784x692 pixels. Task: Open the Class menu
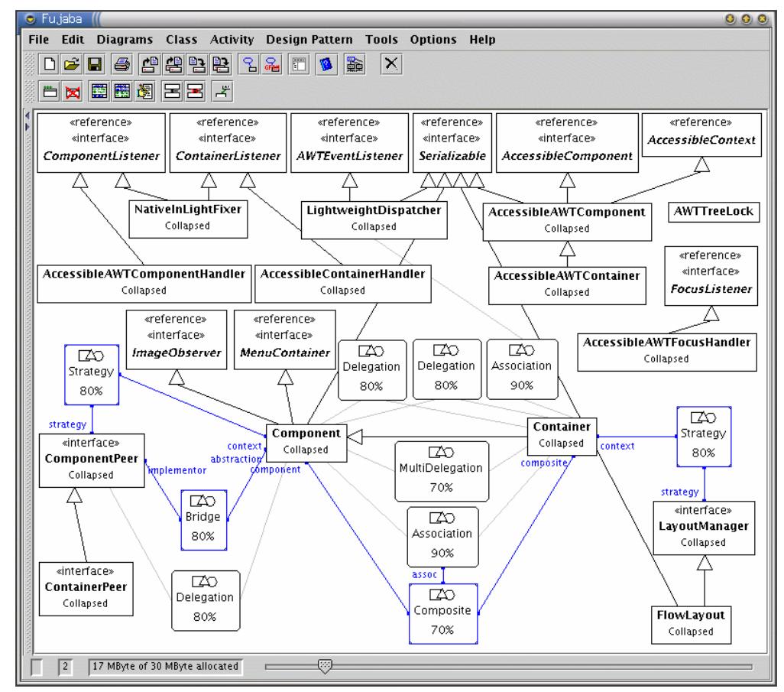point(182,40)
